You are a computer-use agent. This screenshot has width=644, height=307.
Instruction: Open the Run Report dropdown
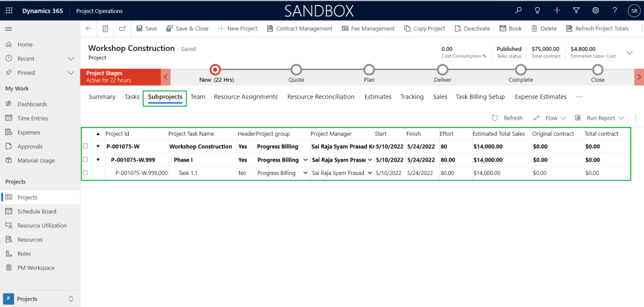(599, 118)
